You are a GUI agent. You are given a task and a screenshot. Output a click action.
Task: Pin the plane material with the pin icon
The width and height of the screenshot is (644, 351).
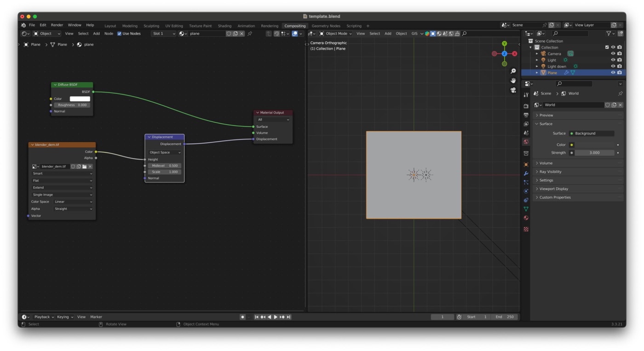click(250, 33)
